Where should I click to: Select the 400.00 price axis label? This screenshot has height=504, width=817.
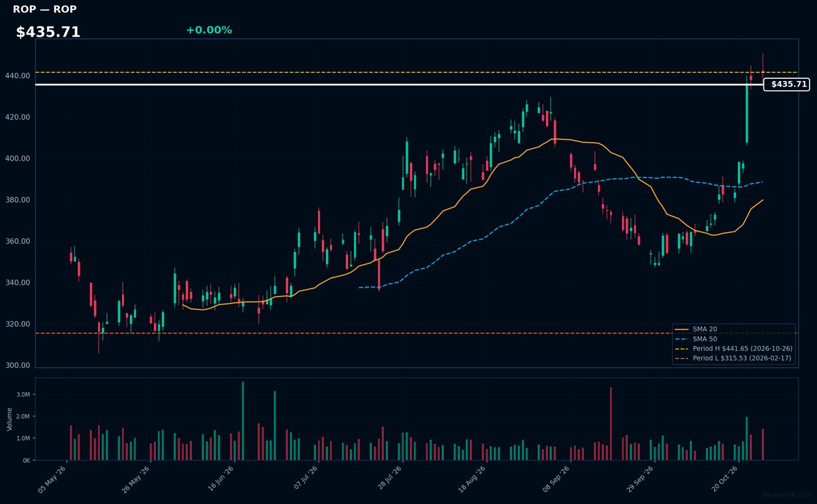18,158
